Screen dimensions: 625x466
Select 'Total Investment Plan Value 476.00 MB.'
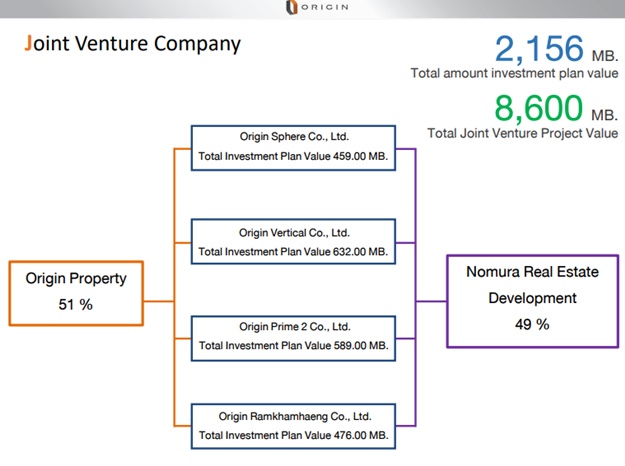(294, 435)
